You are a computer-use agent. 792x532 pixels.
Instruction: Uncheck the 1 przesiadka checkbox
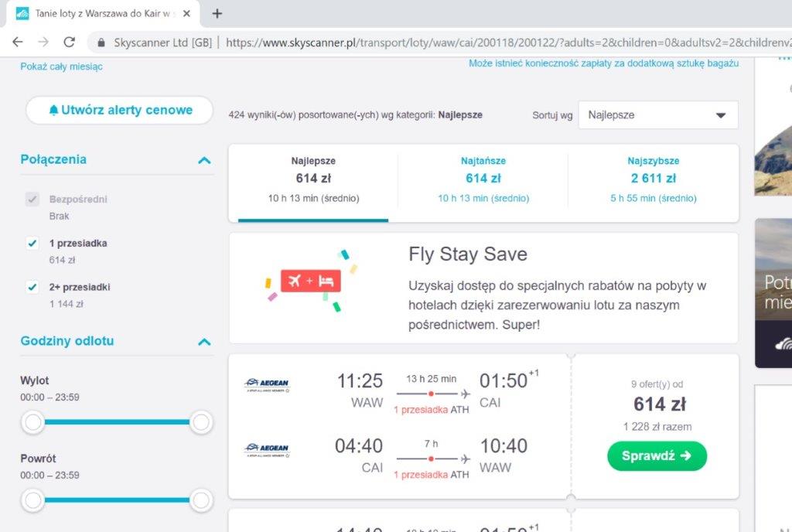coord(32,244)
